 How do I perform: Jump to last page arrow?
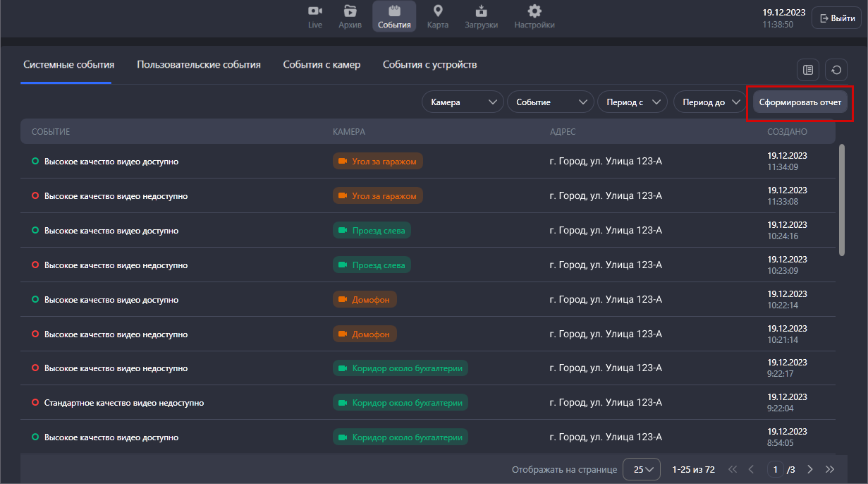[830, 469]
